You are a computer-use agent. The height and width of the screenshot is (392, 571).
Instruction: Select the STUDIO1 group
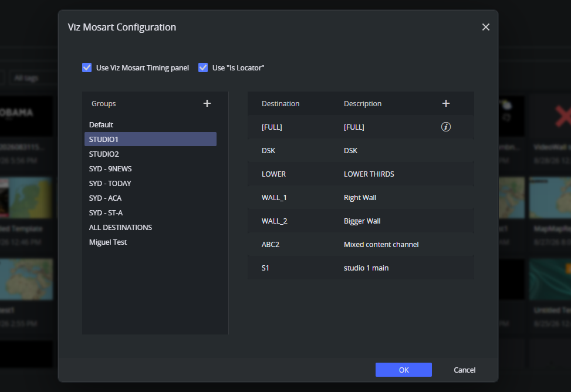[x=150, y=139]
